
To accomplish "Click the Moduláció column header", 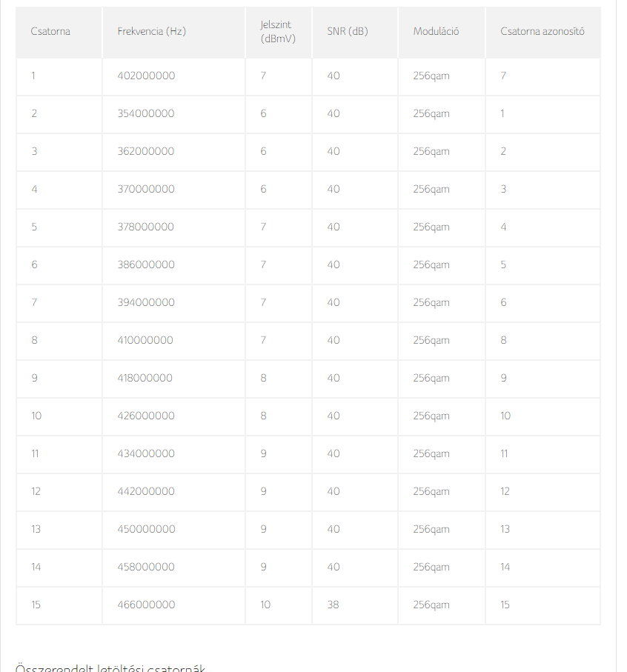I will click(436, 31).
